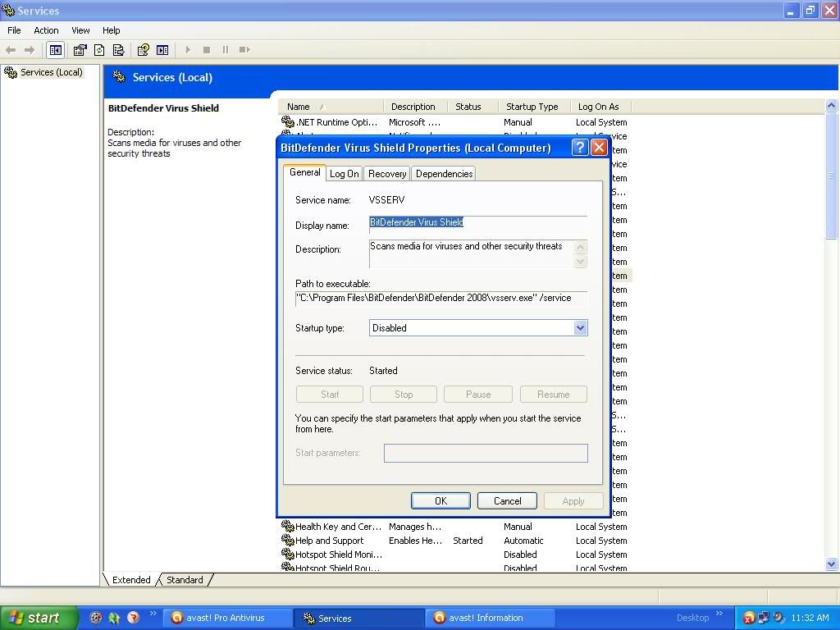Image resolution: width=840 pixels, height=630 pixels.
Task: Click the Help toolbar icon with question mark
Action: point(143,50)
